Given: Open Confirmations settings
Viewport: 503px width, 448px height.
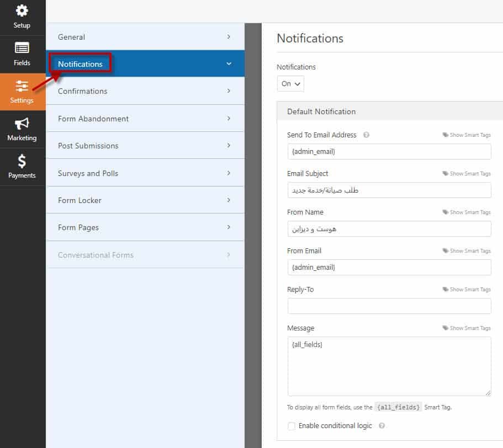Looking at the screenshot, I should point(145,91).
